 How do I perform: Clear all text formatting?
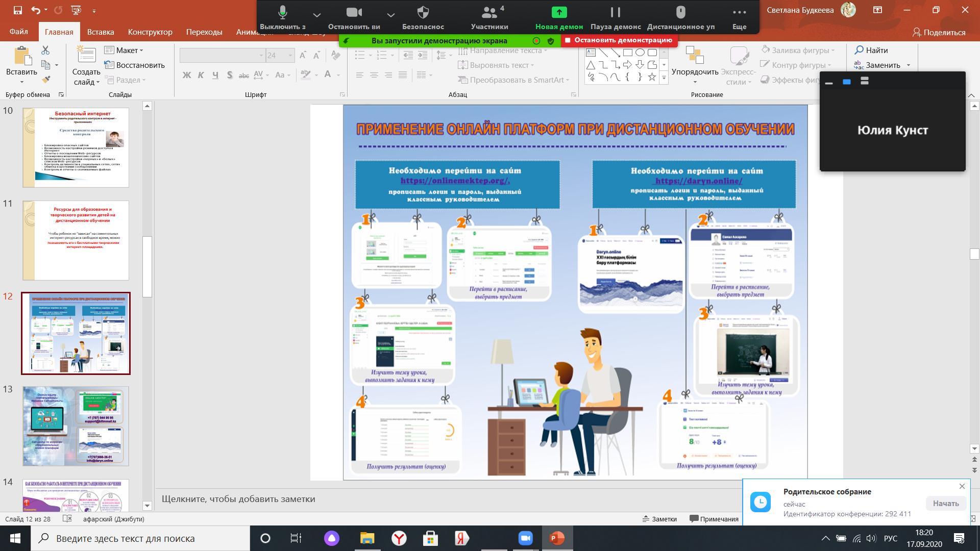pyautogui.click(x=335, y=55)
